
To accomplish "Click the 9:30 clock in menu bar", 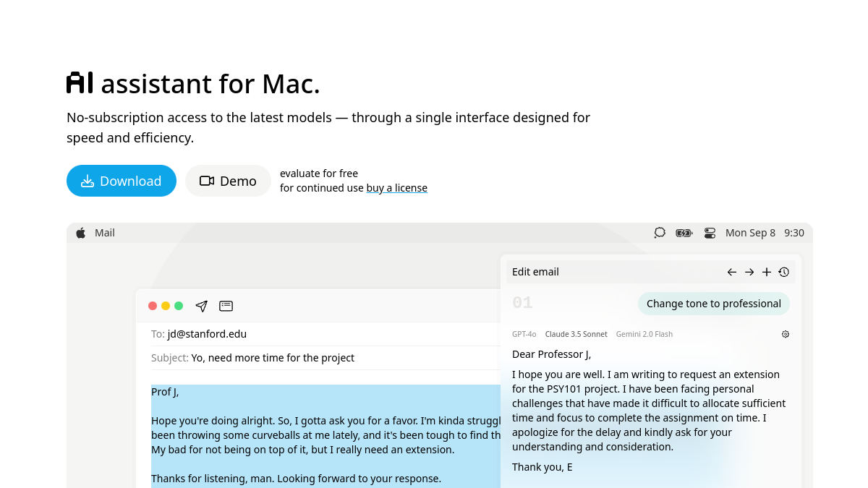I will point(794,233).
